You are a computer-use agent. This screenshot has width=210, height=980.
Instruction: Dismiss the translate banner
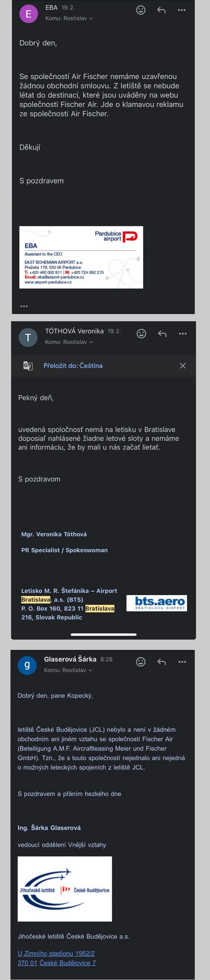coord(183,366)
